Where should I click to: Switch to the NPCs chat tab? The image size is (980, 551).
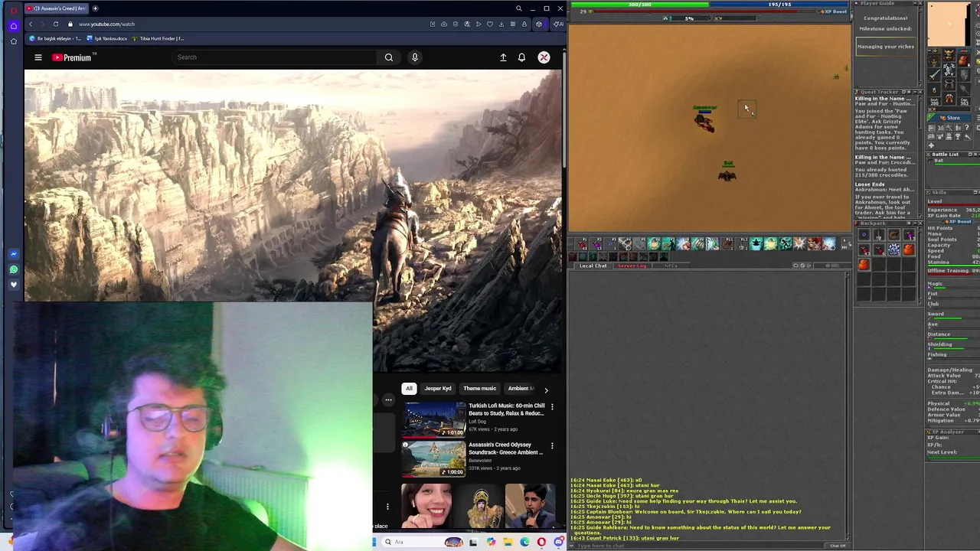click(x=671, y=266)
